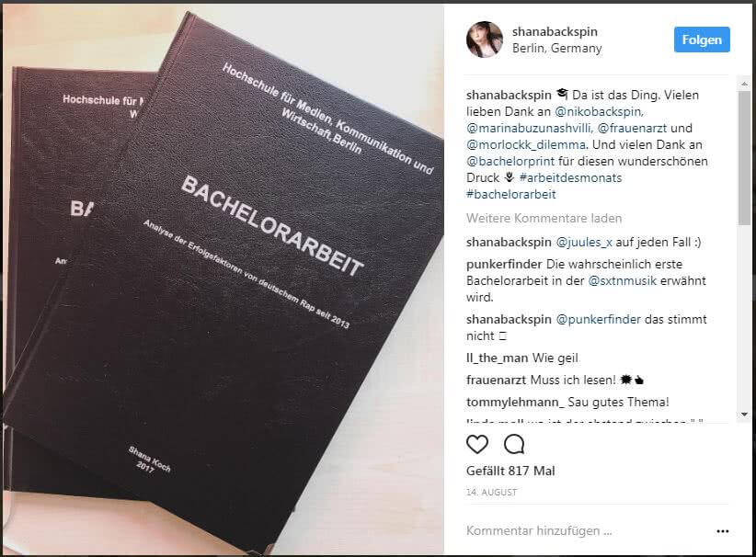756x557 pixels.
Task: Load more comments via Weitere Kommentare laden
Action: (x=544, y=218)
